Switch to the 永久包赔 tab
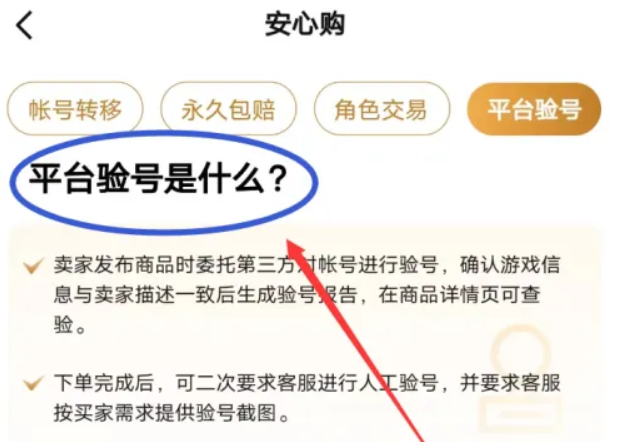Image resolution: width=621 pixels, height=442 pixels. click(229, 109)
